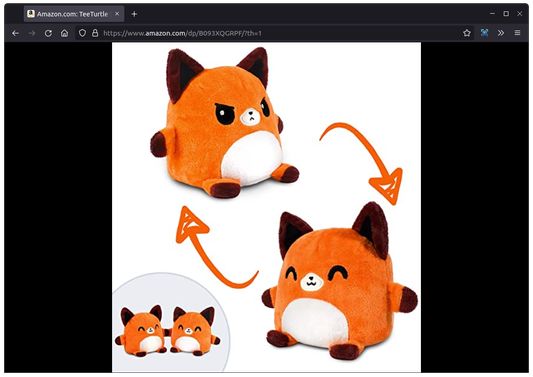Close the Amazon.com TeeTurtle tab
Viewport: 533px width, 377px height.
(117, 14)
